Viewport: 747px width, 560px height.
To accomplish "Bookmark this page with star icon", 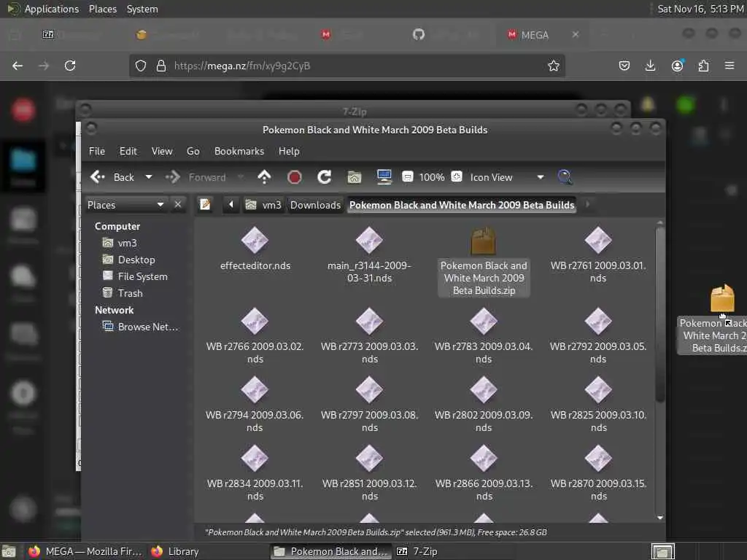I will [x=553, y=66].
